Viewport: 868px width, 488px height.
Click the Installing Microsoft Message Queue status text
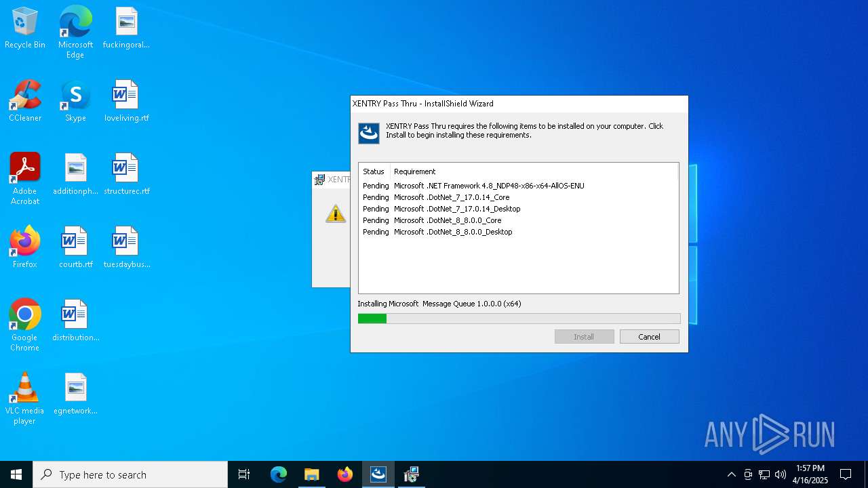tap(439, 304)
